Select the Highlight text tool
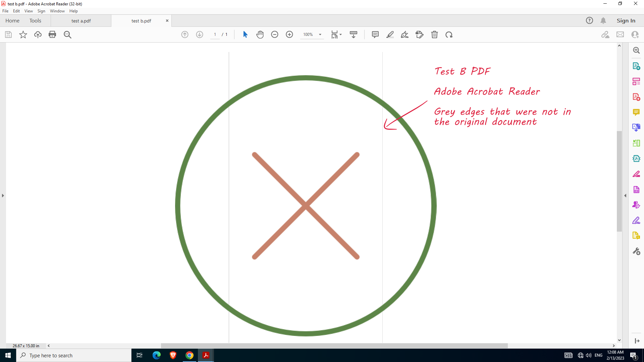Screen dimensions: 644x362 tap(390, 35)
